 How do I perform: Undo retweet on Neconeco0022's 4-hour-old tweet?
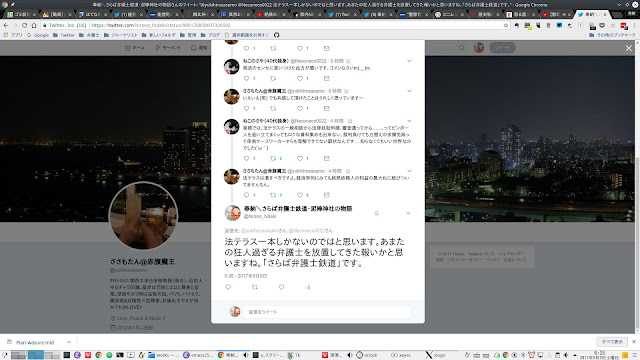273,158
